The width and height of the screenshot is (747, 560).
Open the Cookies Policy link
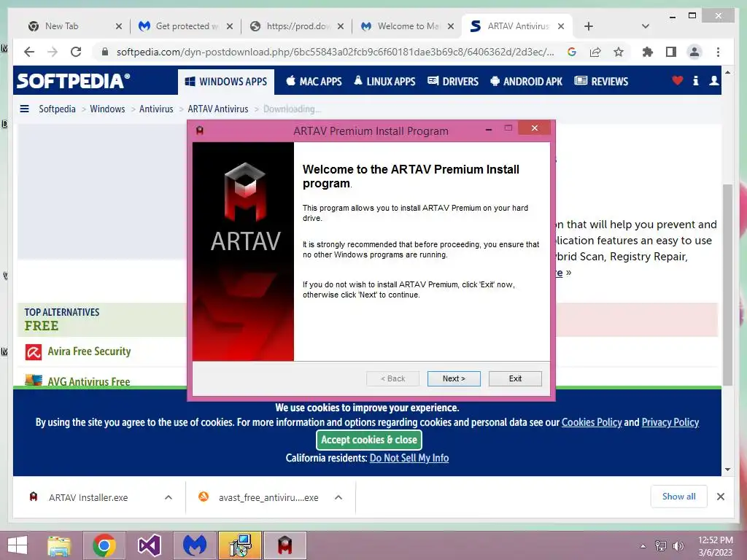(x=591, y=422)
